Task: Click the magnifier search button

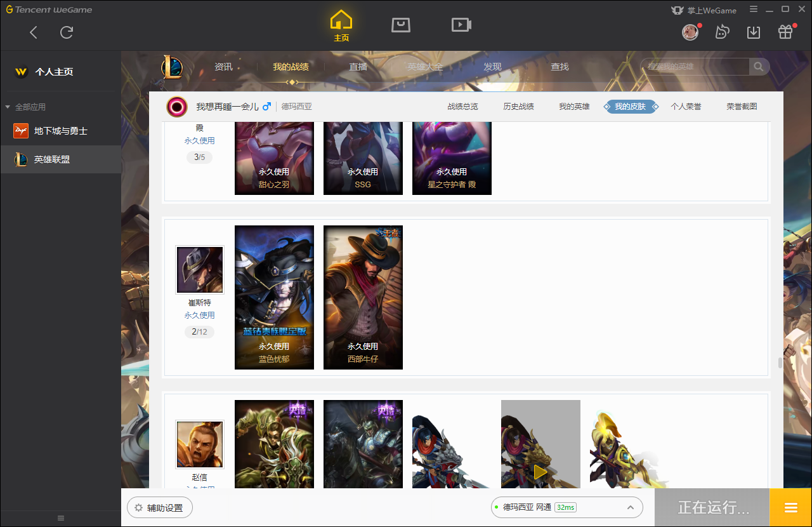Action: (759, 67)
